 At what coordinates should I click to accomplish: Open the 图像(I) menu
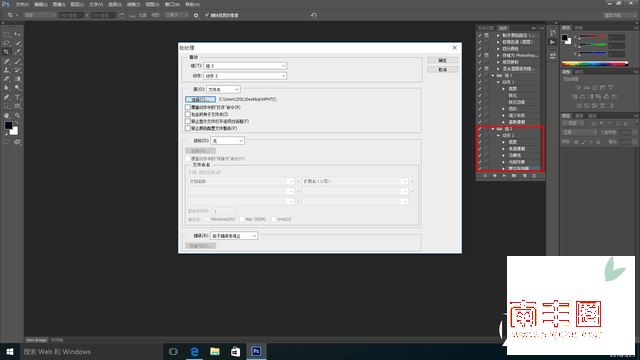59,4
